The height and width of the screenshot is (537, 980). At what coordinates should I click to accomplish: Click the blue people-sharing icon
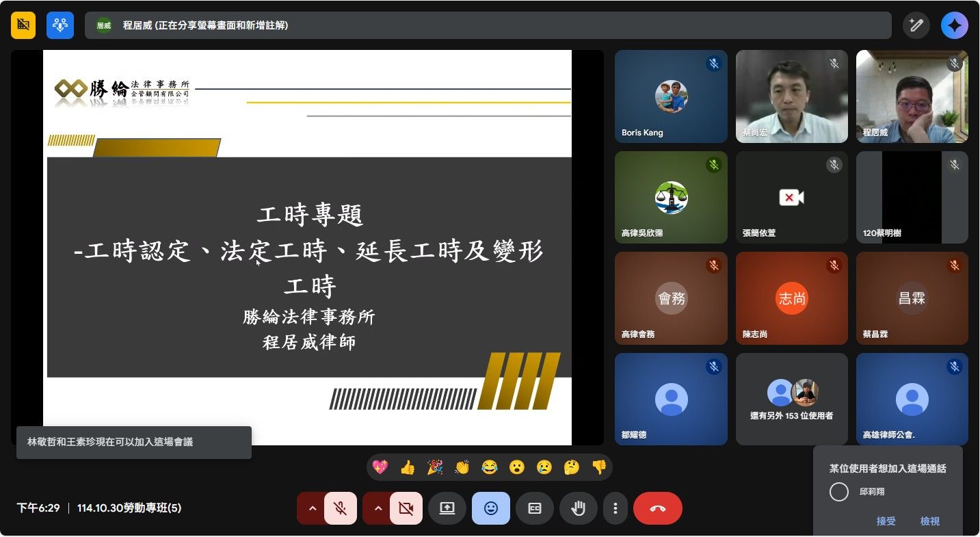[60, 25]
